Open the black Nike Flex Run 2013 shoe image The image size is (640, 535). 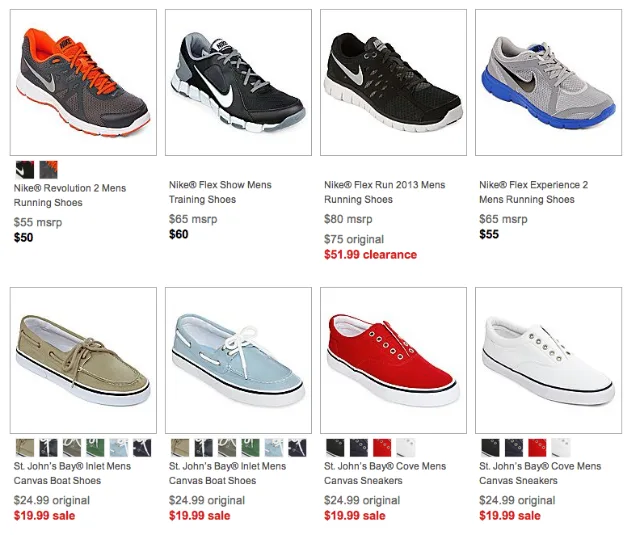pyautogui.click(x=393, y=82)
